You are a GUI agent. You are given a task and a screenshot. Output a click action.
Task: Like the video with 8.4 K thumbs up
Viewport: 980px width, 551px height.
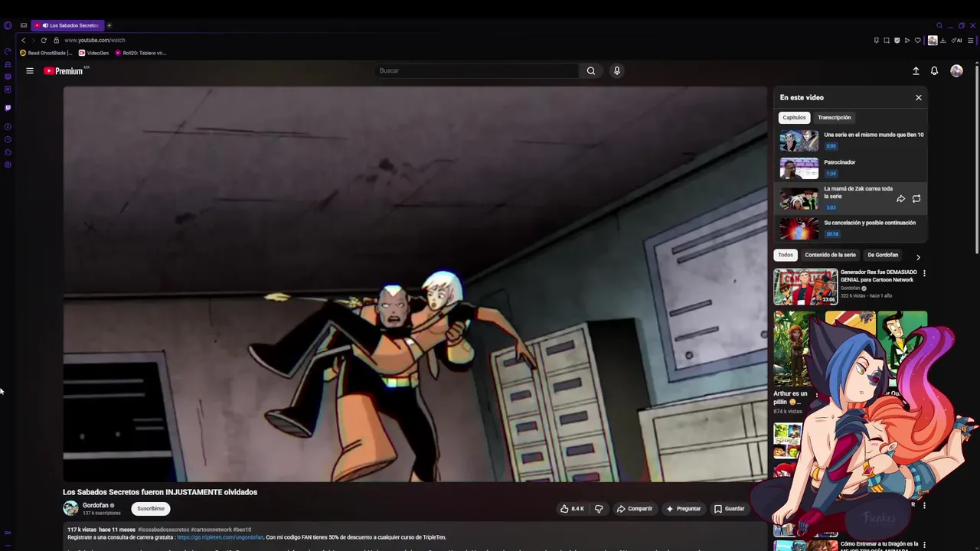(572, 508)
